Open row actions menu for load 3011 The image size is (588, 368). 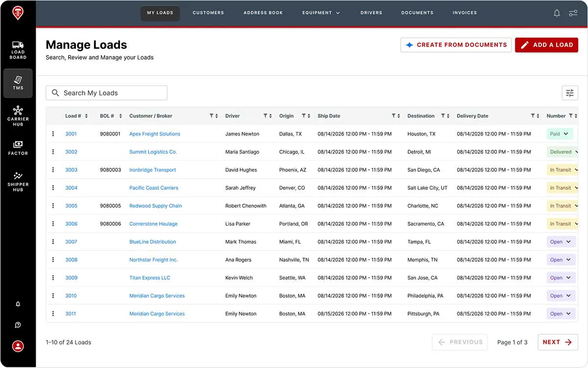click(x=53, y=314)
